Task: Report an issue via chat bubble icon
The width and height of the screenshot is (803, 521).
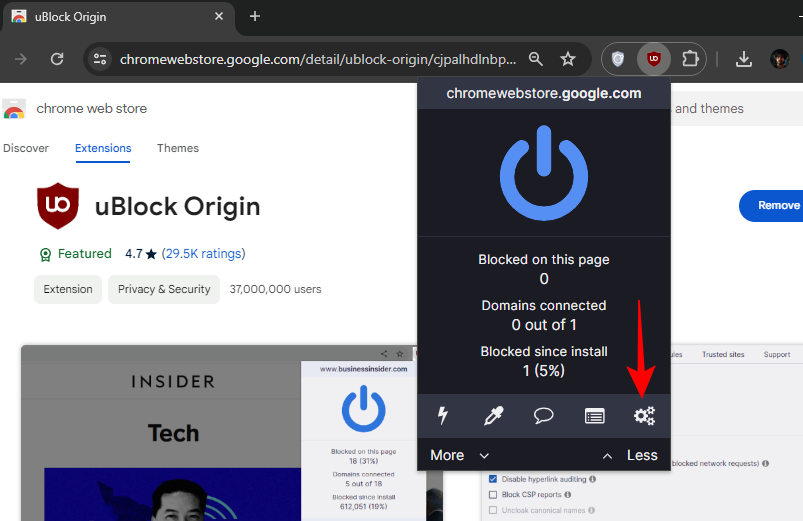Action: pos(543,415)
